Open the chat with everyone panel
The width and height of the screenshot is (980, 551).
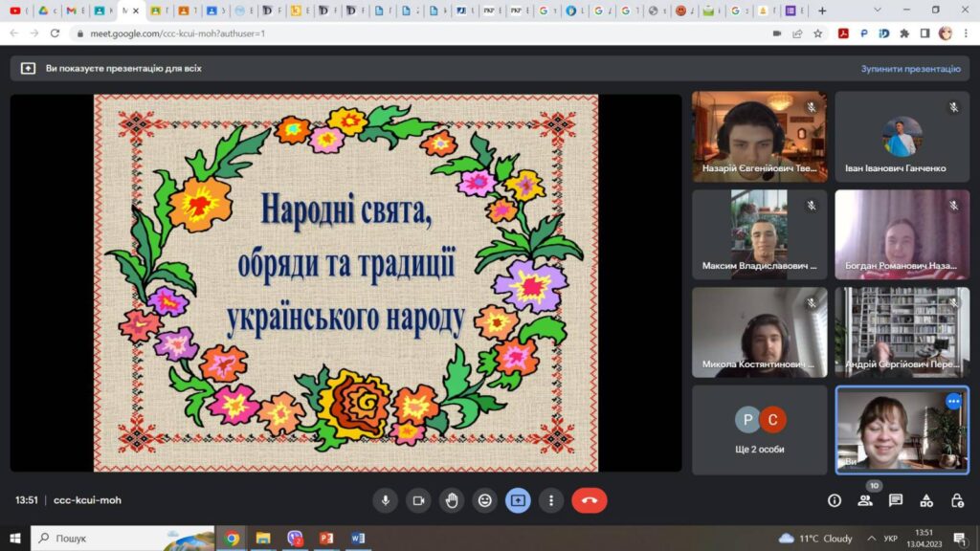896,500
